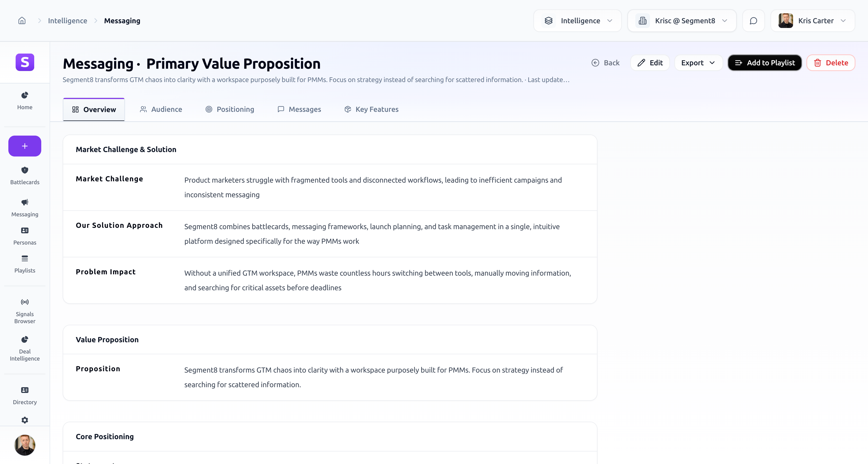This screenshot has width=868, height=464.
Task: Open the Kris Carter account menu chevron
Action: tap(843, 21)
